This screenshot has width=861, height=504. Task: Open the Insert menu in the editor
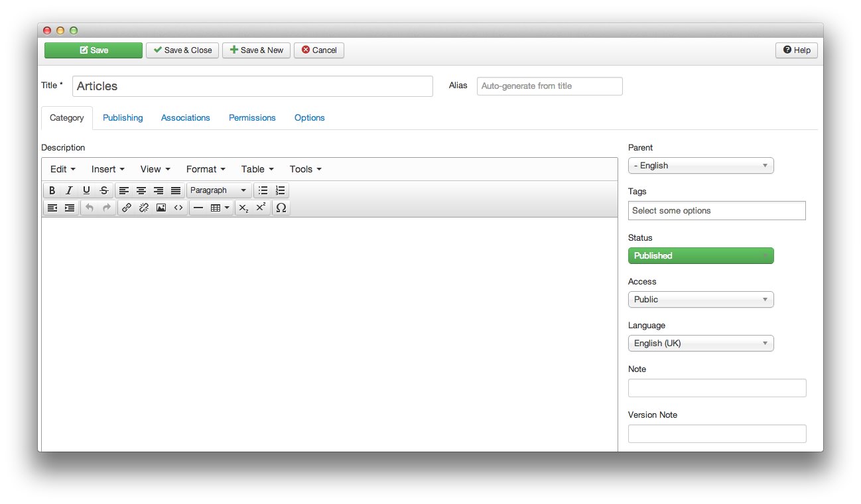107,169
